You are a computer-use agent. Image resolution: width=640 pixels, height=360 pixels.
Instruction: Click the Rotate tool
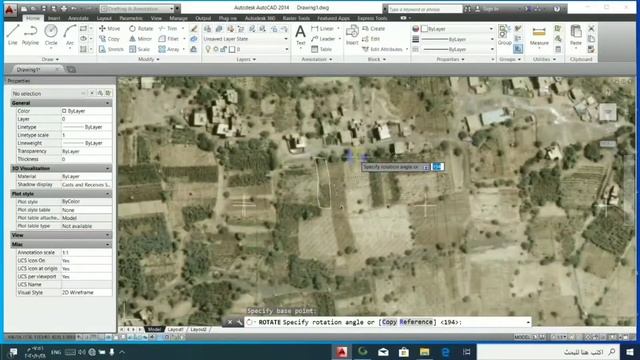(141, 29)
